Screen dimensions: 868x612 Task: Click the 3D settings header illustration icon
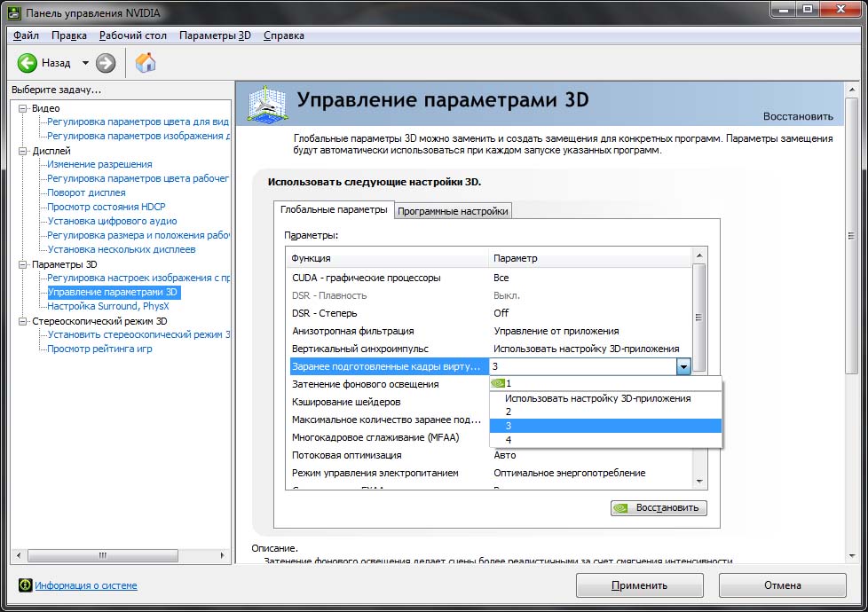[267, 104]
